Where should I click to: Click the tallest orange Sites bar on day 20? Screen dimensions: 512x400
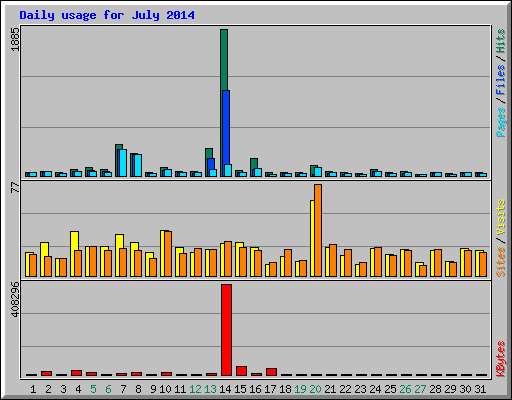point(318,230)
